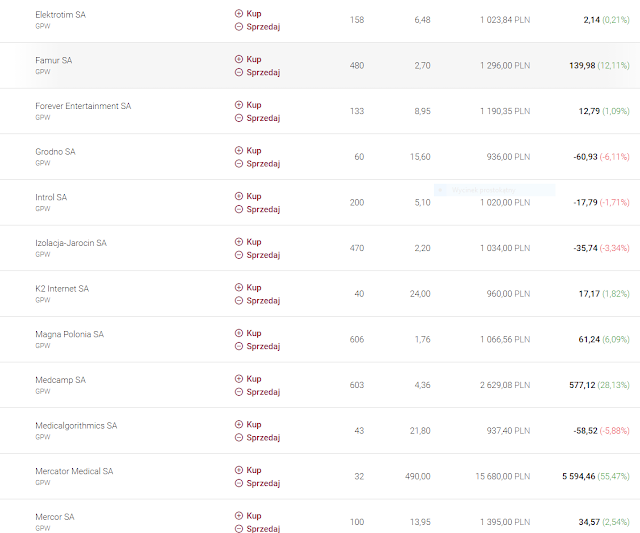Screen dimensions: 640x533
Task: Click the plus icon for Forever Entertainment SA
Action: click(239, 105)
